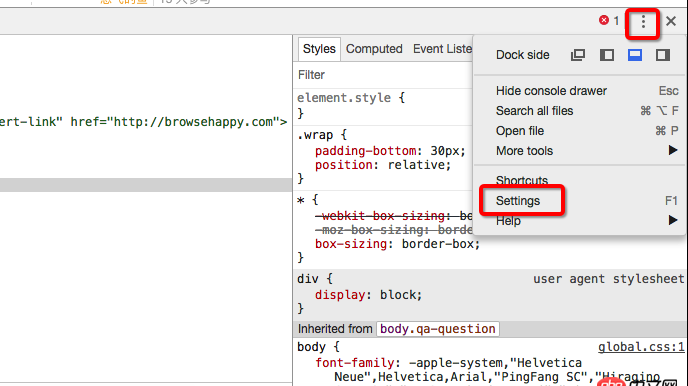The width and height of the screenshot is (688, 386).
Task: Switch to the Computed tab
Action: pyautogui.click(x=374, y=49)
